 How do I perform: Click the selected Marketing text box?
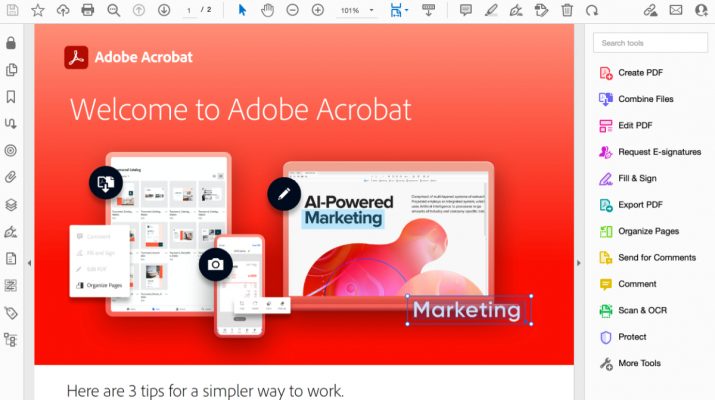(x=469, y=310)
